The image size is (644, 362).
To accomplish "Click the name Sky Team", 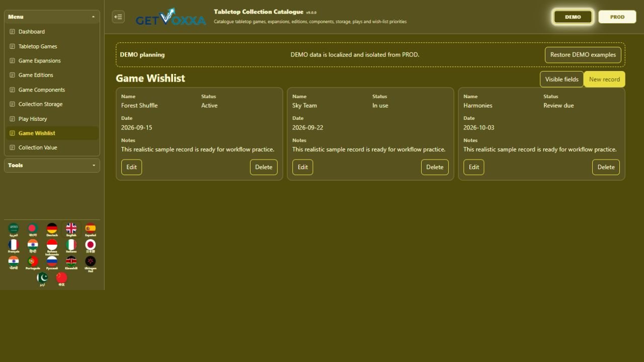I will tap(304, 106).
